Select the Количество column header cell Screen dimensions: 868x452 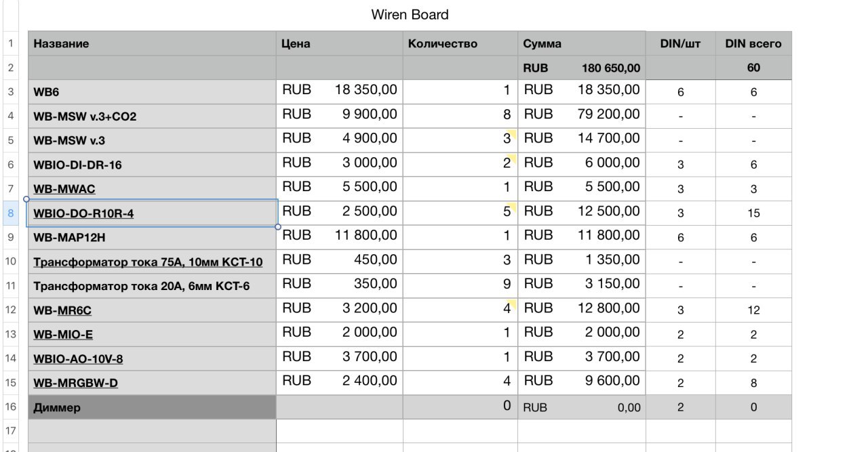pos(460,43)
